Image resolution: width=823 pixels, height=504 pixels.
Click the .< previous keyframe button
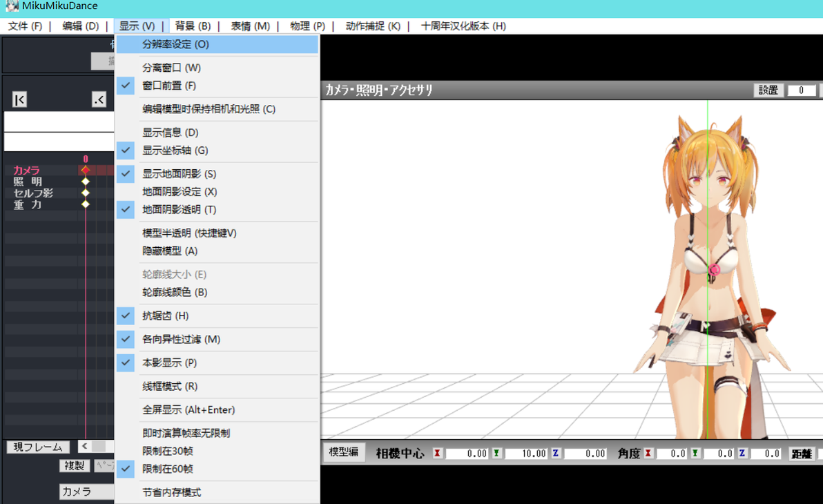coord(99,99)
